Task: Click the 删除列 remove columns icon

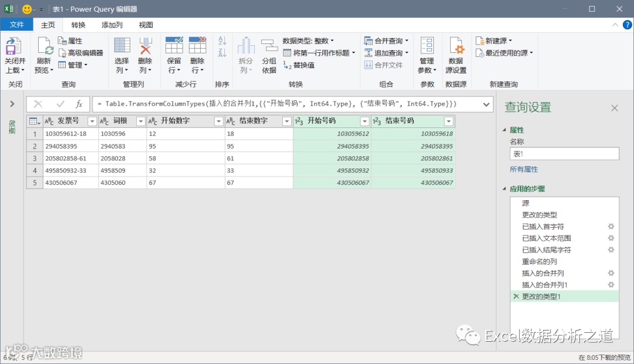Action: coord(146,46)
